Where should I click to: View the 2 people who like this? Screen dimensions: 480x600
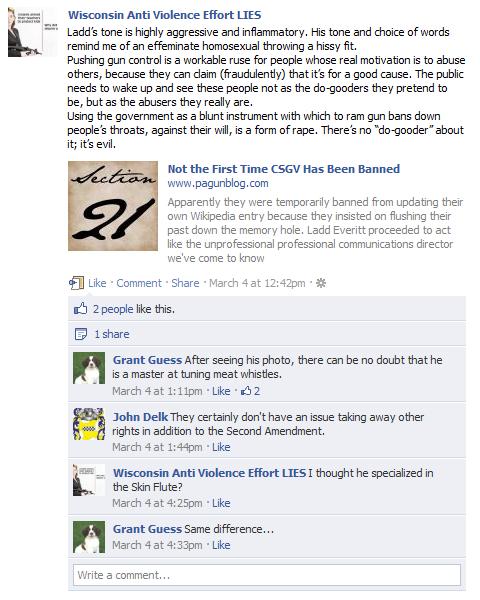pos(113,309)
